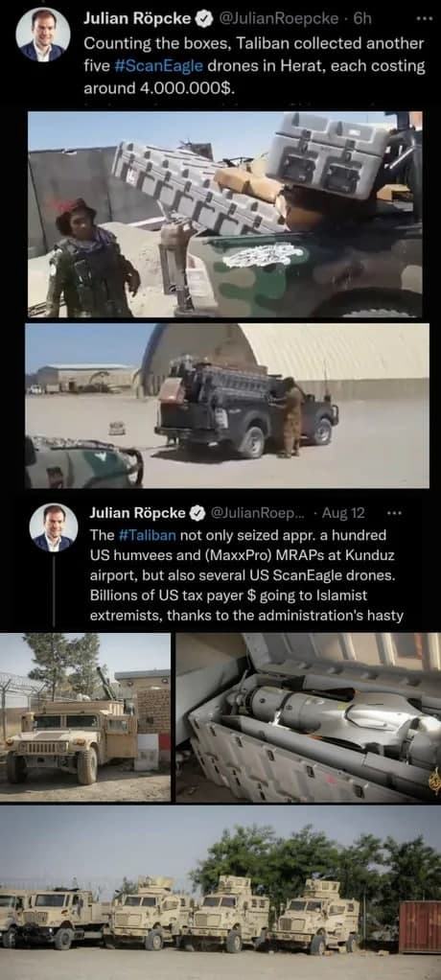Click the truncated @JulianRoep... handle

(x=259, y=513)
